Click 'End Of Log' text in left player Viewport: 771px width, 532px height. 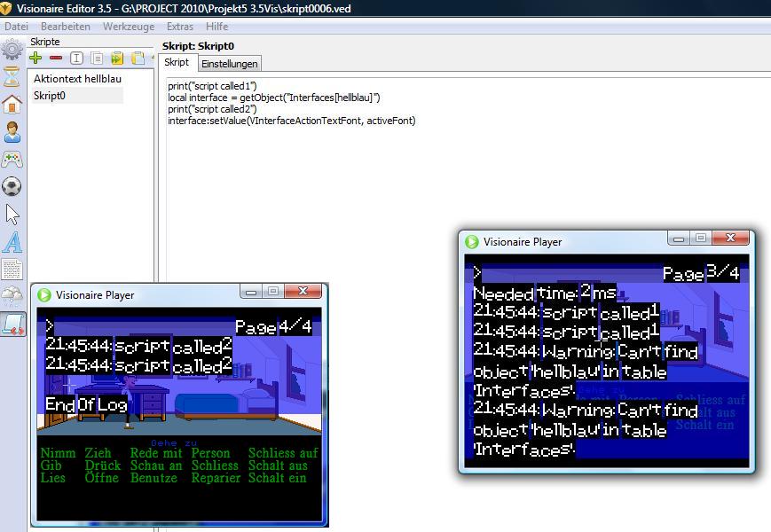tap(87, 405)
